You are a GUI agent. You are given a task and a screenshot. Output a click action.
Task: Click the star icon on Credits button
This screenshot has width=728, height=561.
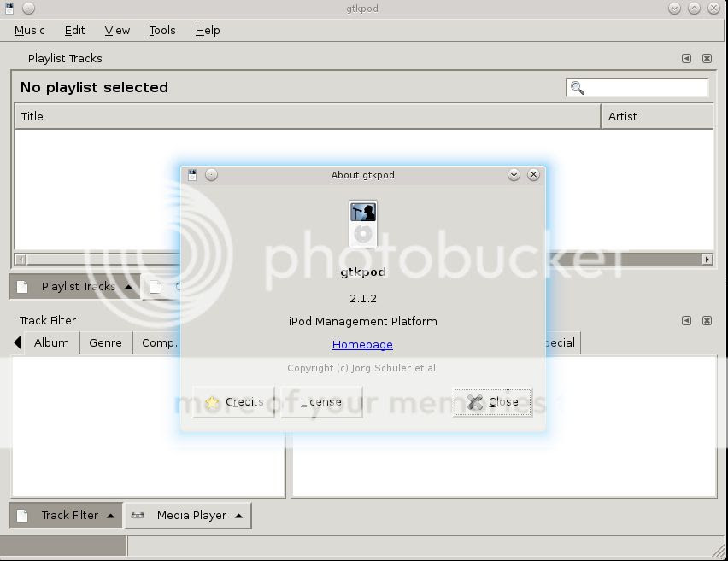click(x=212, y=402)
